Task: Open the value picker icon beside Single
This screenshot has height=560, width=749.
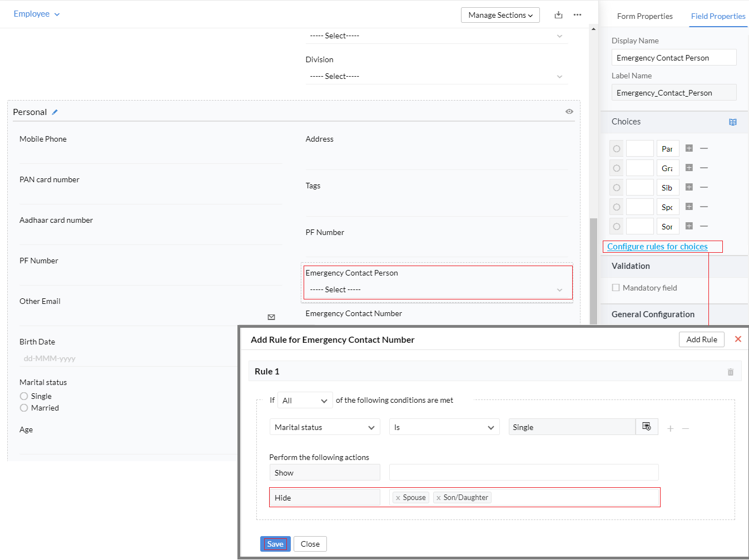Action: [x=647, y=427]
